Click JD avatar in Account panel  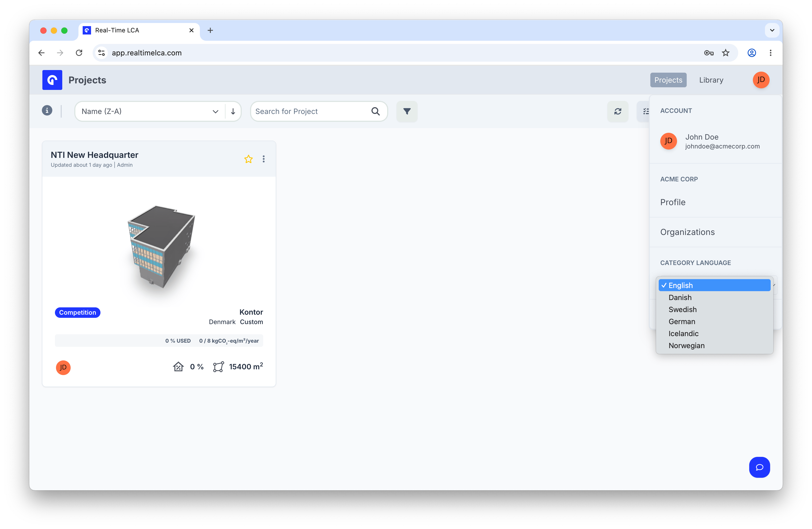pos(668,141)
